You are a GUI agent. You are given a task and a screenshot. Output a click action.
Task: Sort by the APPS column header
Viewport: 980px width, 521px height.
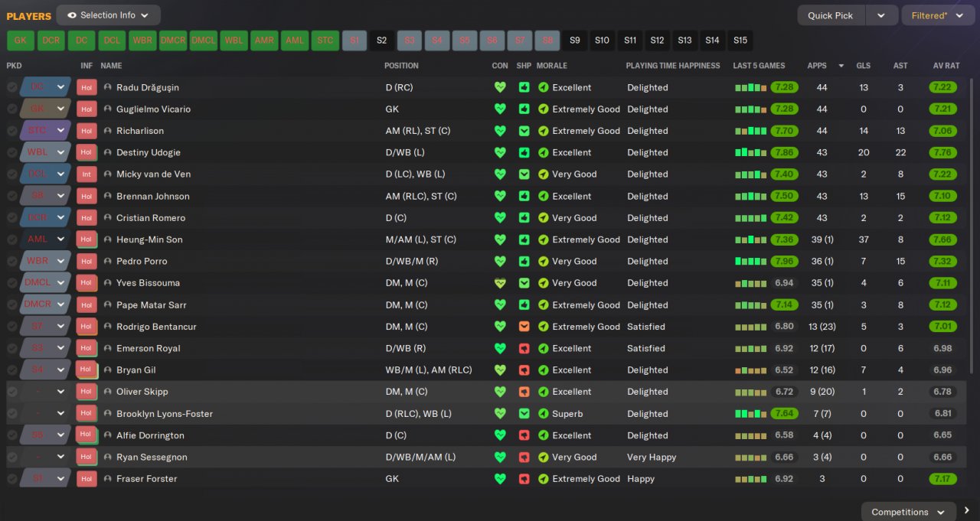[x=817, y=66]
